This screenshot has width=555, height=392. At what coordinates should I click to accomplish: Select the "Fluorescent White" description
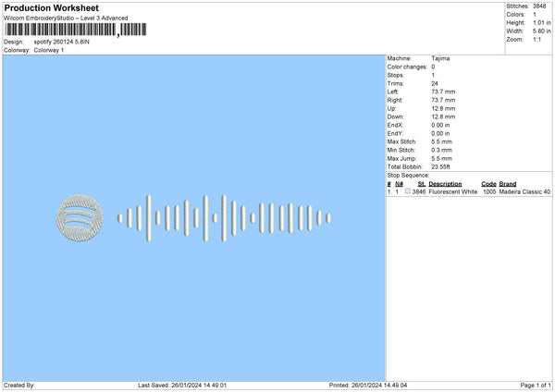tap(453, 191)
